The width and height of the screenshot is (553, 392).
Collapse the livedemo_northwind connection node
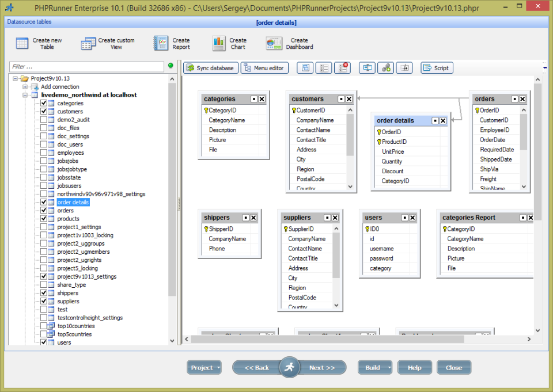[x=25, y=95]
